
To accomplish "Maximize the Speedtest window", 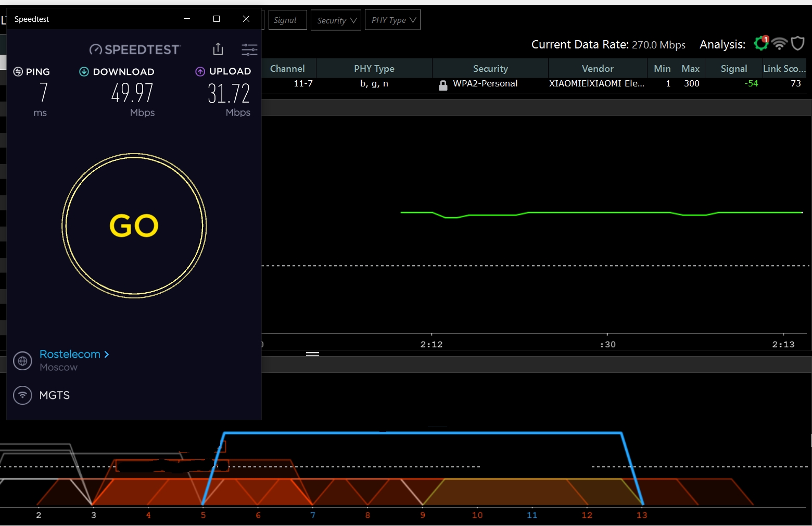I will (217, 19).
